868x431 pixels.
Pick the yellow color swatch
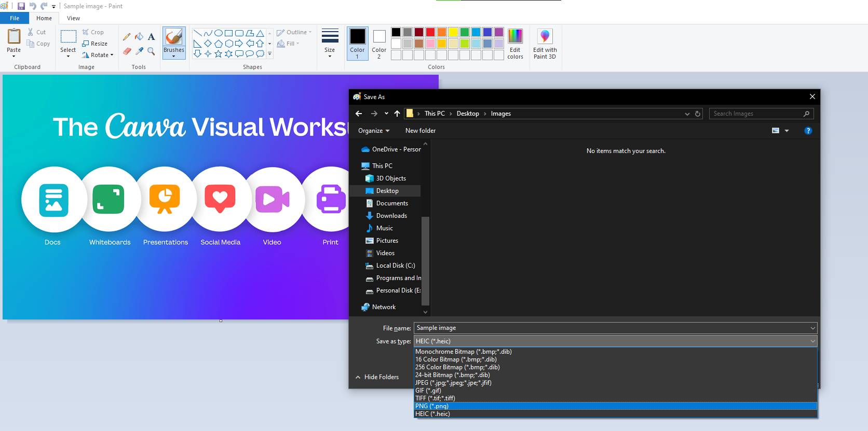coord(453,32)
